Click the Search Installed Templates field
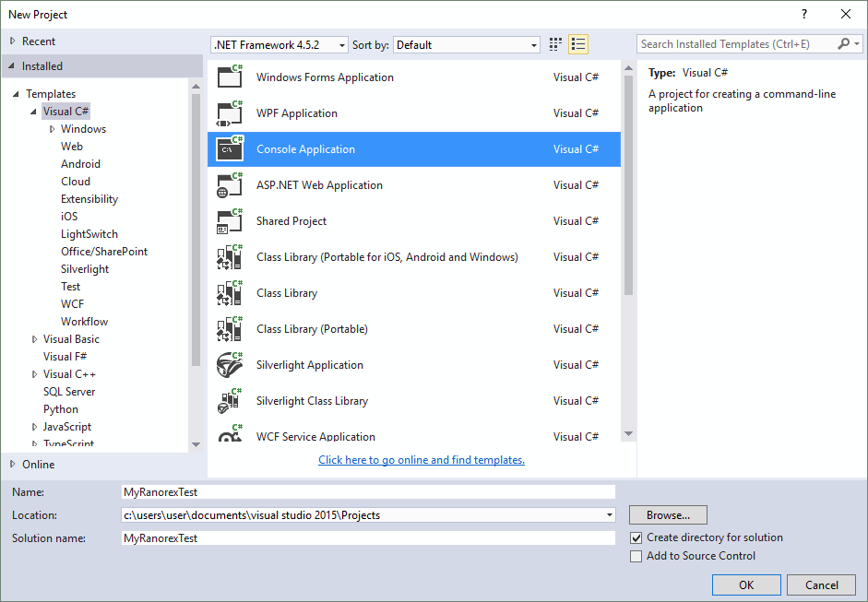Screen dimensions: 868x602 [737, 43]
